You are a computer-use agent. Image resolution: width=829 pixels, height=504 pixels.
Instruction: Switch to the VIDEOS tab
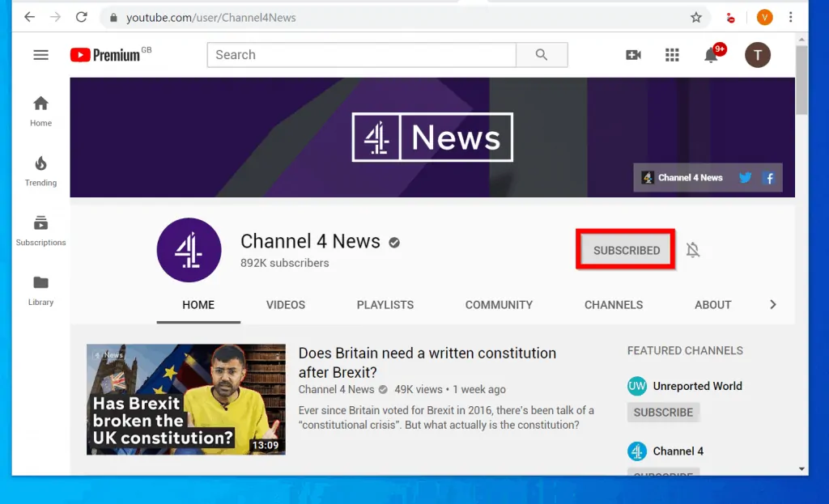pos(286,305)
